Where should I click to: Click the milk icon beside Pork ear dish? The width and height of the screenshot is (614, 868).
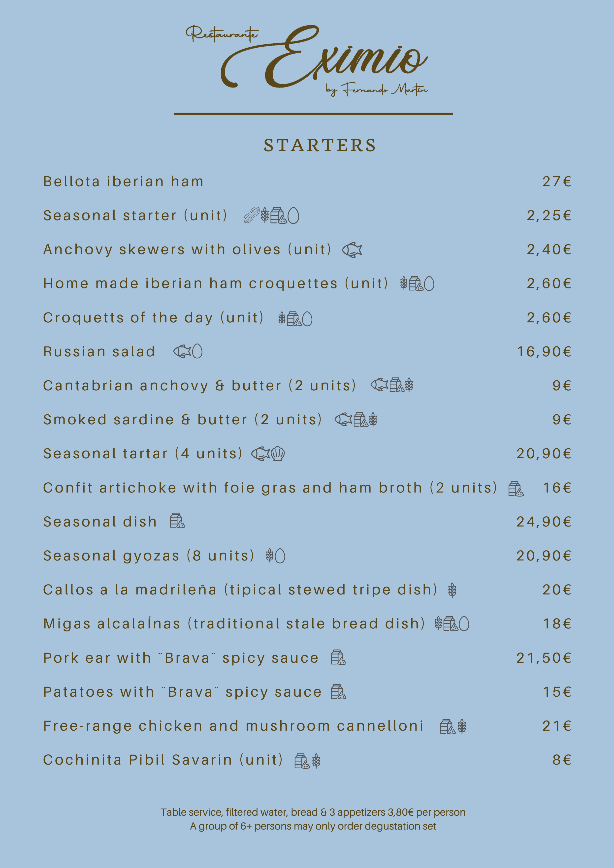coord(338,657)
